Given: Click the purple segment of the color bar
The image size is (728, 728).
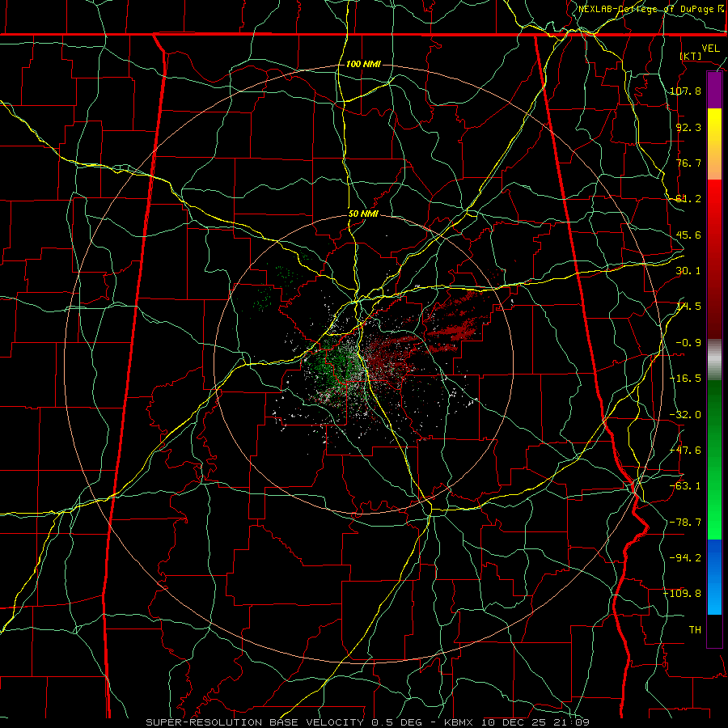Looking at the screenshot, I should pyautogui.click(x=714, y=91).
